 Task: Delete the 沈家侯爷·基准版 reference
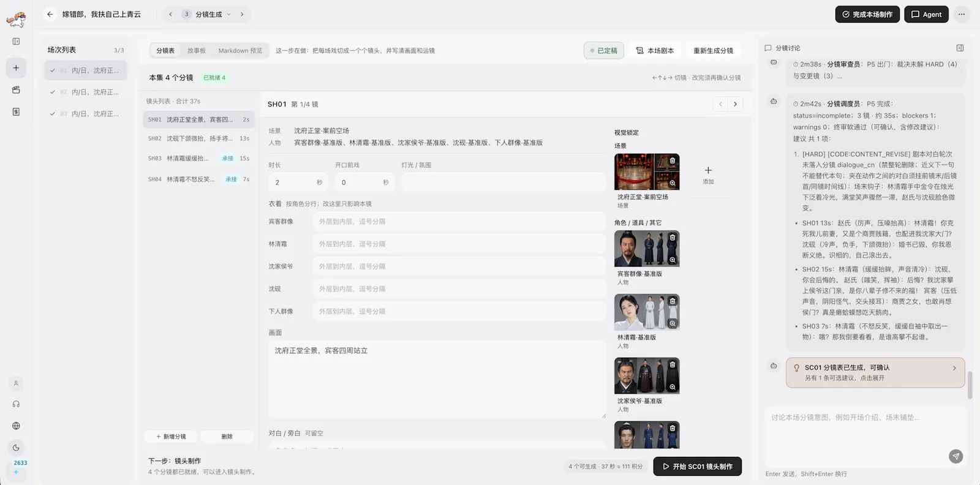[673, 364]
